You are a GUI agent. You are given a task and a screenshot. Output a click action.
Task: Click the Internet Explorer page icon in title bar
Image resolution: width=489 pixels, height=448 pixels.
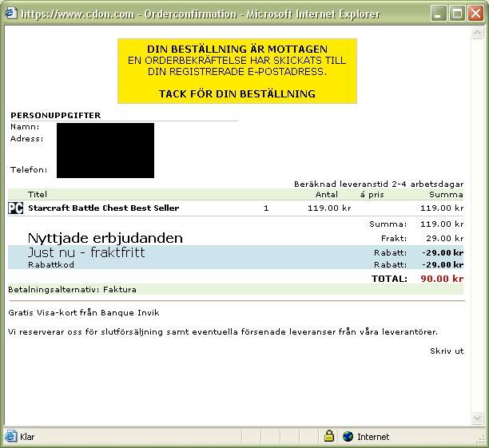pos(11,14)
